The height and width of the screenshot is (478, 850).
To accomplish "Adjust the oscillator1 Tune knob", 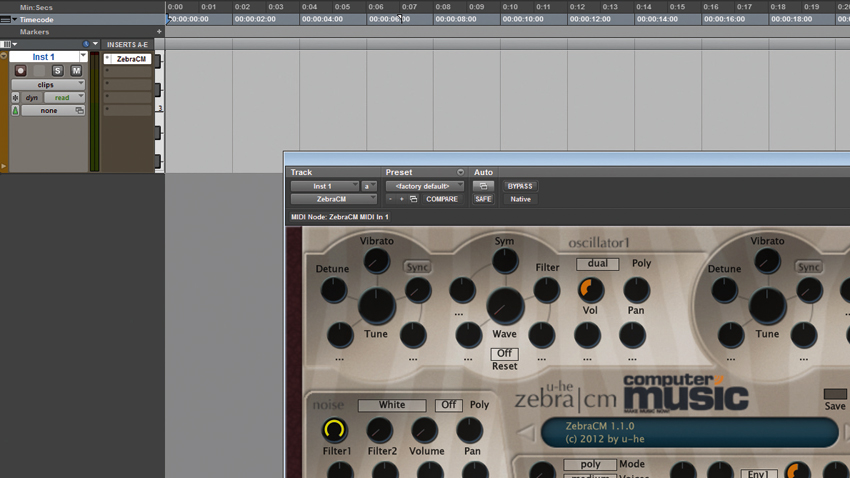I will point(376,306).
